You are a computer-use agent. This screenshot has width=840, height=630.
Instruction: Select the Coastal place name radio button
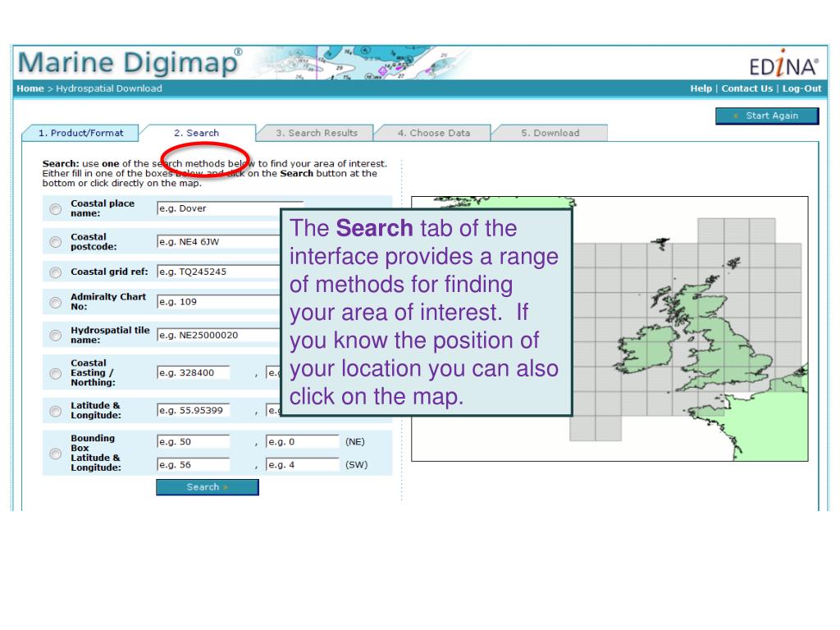point(55,209)
